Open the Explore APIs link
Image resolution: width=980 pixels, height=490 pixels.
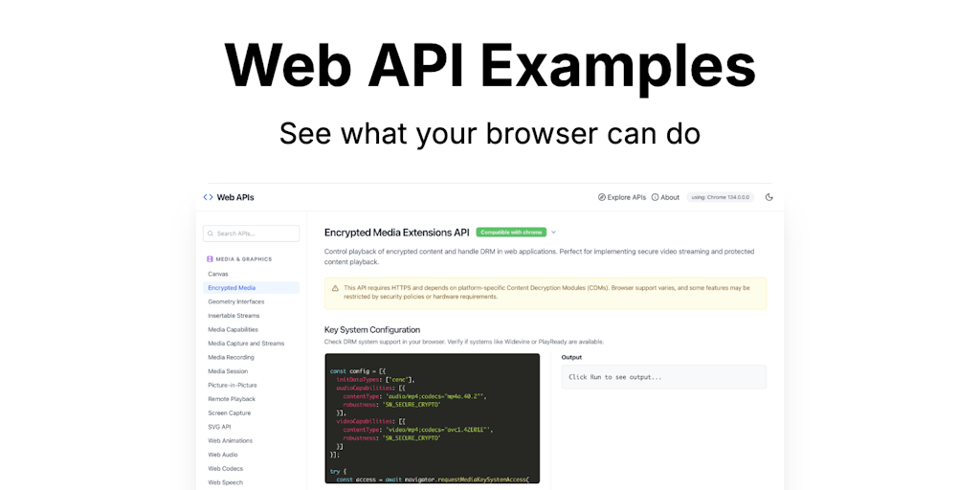point(622,197)
